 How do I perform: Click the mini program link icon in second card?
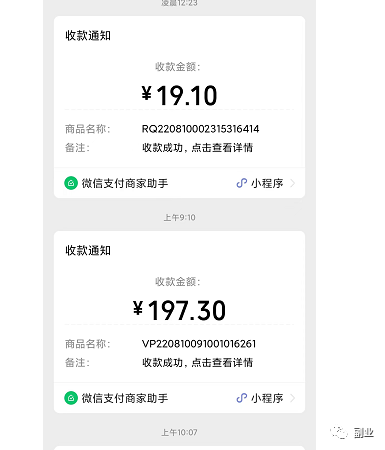click(x=242, y=398)
